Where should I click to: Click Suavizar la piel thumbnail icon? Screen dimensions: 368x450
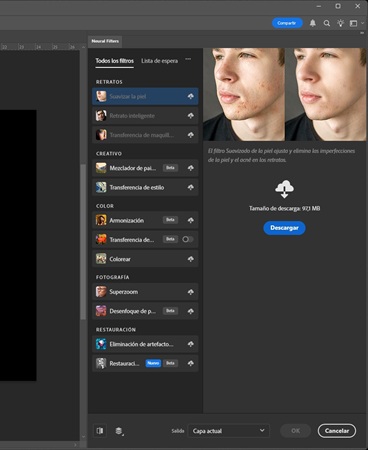(x=101, y=96)
